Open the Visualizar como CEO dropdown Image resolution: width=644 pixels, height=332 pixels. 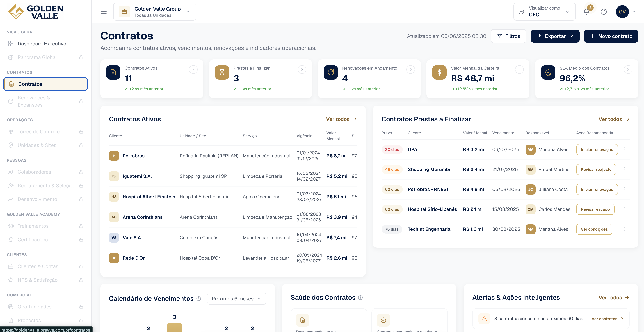click(544, 12)
